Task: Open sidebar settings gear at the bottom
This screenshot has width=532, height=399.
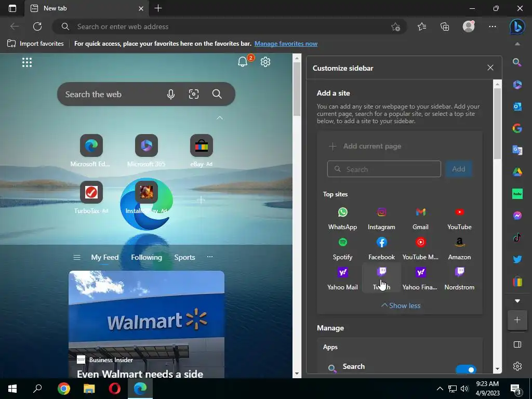Action: [517, 366]
